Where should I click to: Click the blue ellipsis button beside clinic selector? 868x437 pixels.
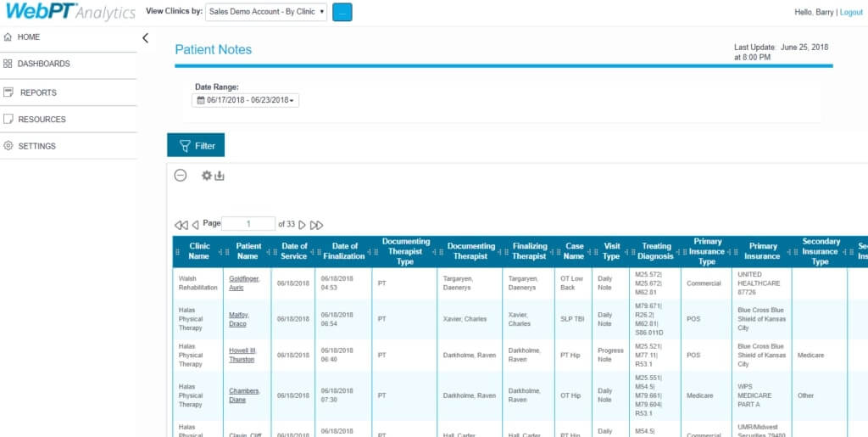pos(342,12)
